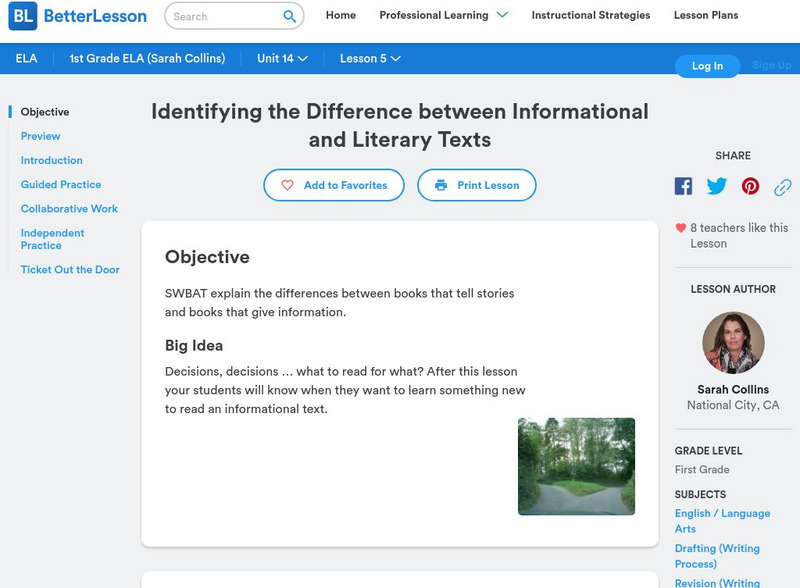This screenshot has height=588, width=800.
Task: Go to Instructional Strategies
Action: coord(590,15)
